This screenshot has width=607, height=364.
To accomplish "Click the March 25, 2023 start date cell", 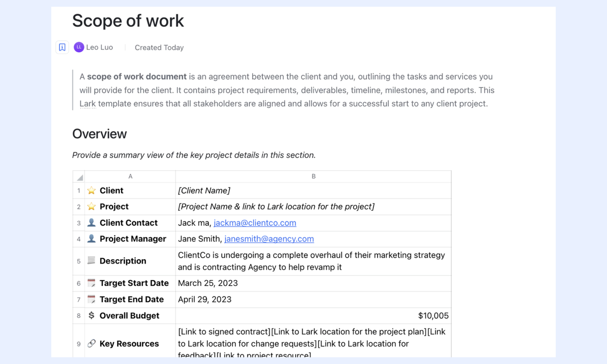I will pyautogui.click(x=314, y=283).
